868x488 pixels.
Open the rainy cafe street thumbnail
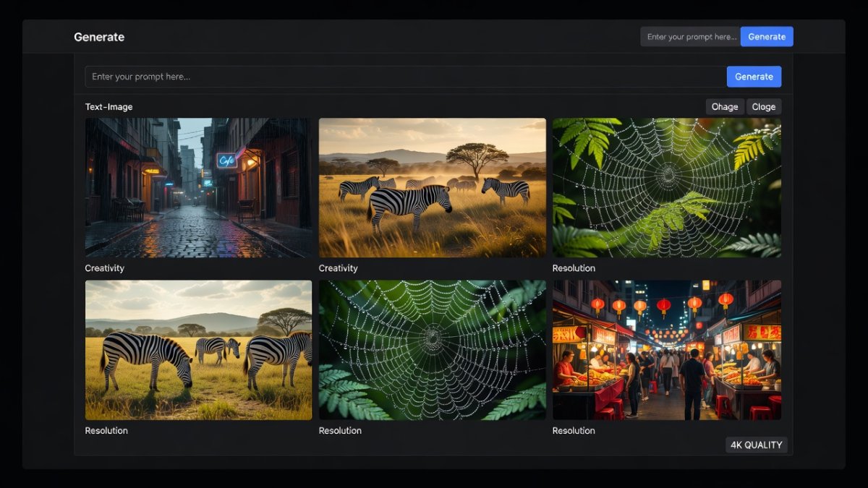[199, 188]
